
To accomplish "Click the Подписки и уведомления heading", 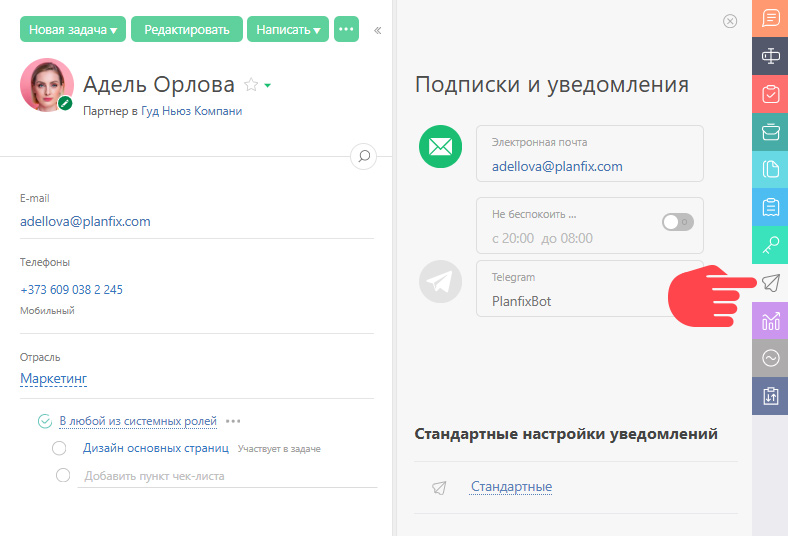I will [552, 84].
